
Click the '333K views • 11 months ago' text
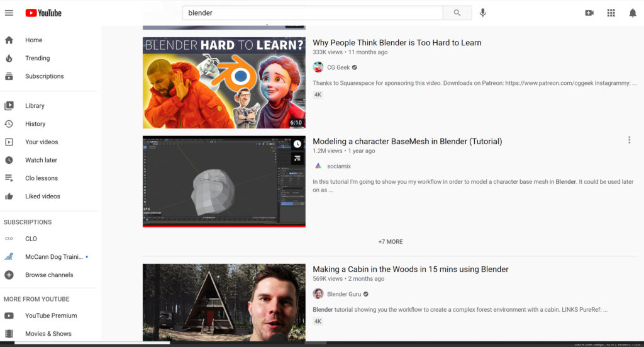pos(350,52)
